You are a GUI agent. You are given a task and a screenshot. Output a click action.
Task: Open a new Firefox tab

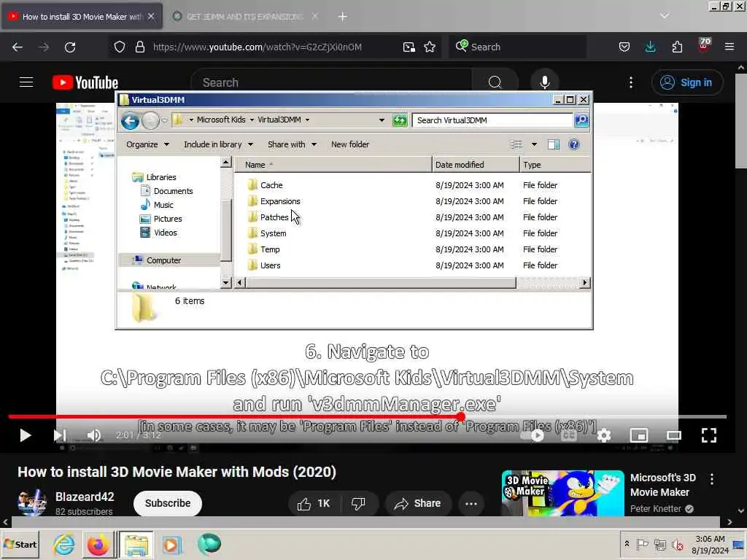[343, 17]
